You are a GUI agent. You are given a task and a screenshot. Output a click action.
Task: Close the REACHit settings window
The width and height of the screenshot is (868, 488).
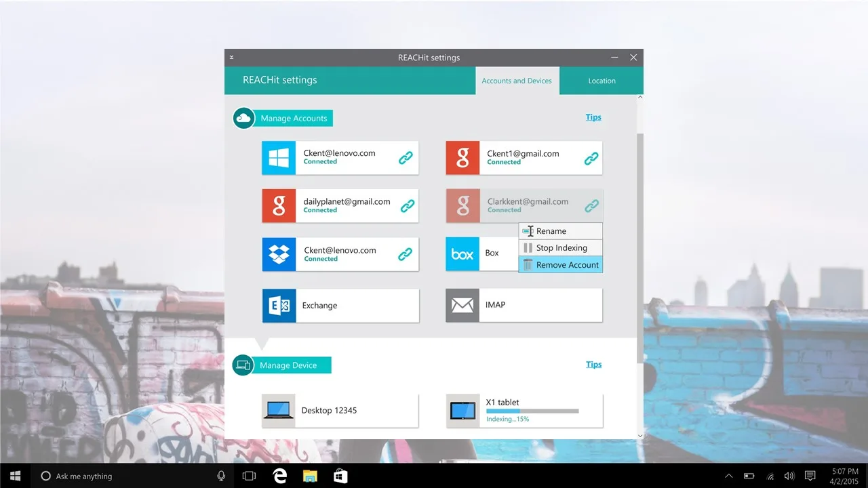(633, 58)
